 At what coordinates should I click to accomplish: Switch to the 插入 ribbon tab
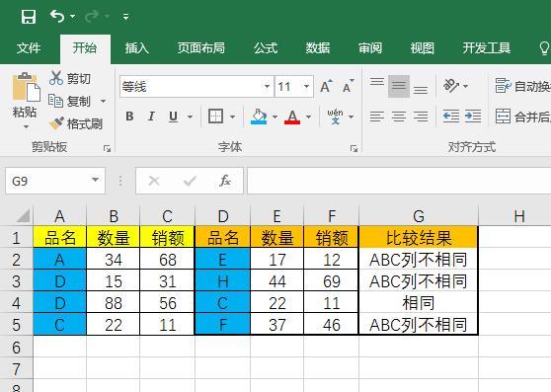tap(137, 48)
